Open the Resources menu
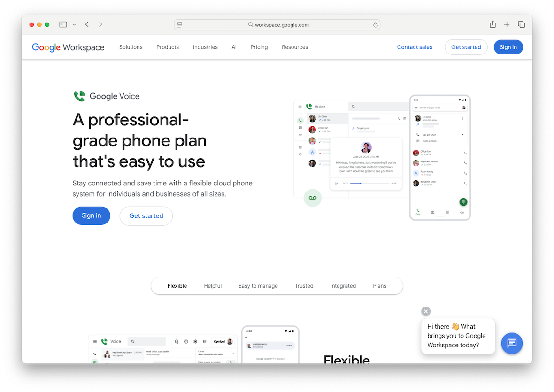Image resolution: width=554 pixels, height=392 pixels. tap(295, 47)
